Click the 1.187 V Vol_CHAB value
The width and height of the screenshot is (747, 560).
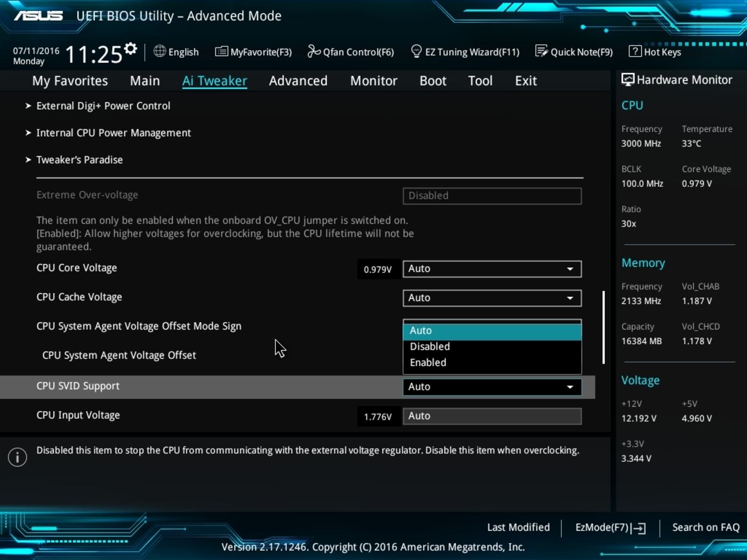coord(697,301)
